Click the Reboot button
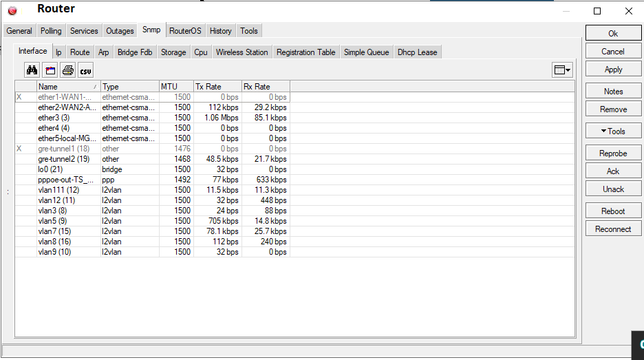The width and height of the screenshot is (644, 360). [x=613, y=211]
